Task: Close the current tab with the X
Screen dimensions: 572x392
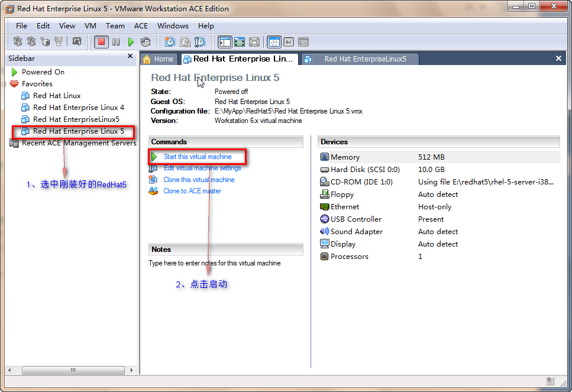Action: tap(558, 59)
